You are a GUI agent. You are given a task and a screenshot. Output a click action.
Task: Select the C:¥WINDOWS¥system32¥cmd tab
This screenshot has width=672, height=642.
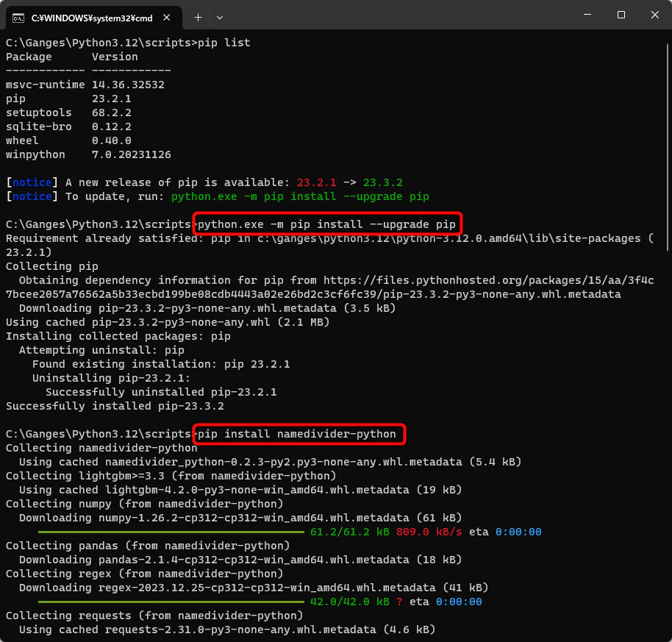pyautogui.click(x=94, y=18)
